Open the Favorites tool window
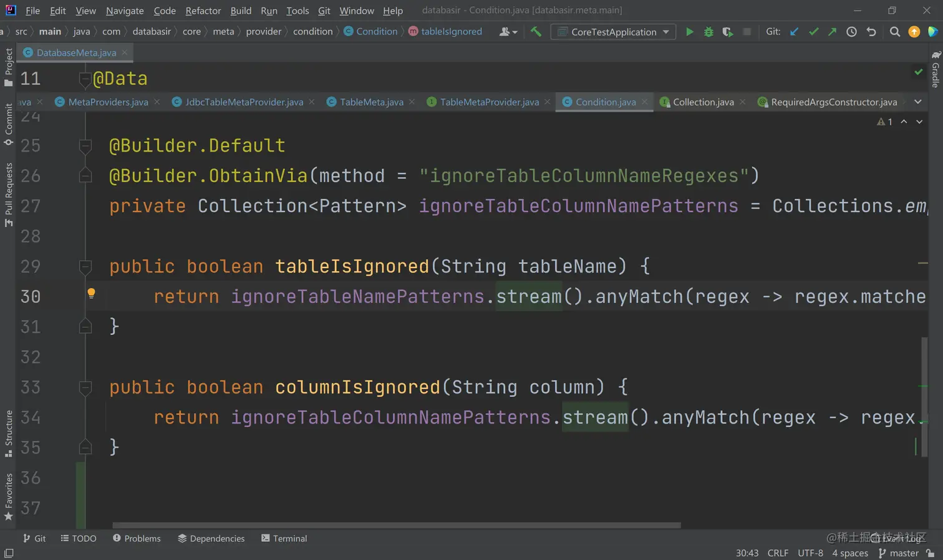 coord(8,496)
